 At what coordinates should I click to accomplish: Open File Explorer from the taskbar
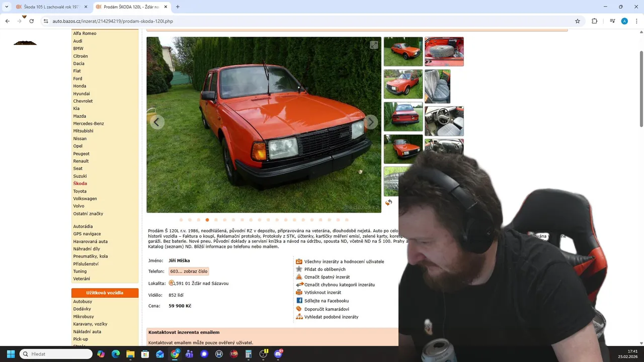(x=130, y=354)
